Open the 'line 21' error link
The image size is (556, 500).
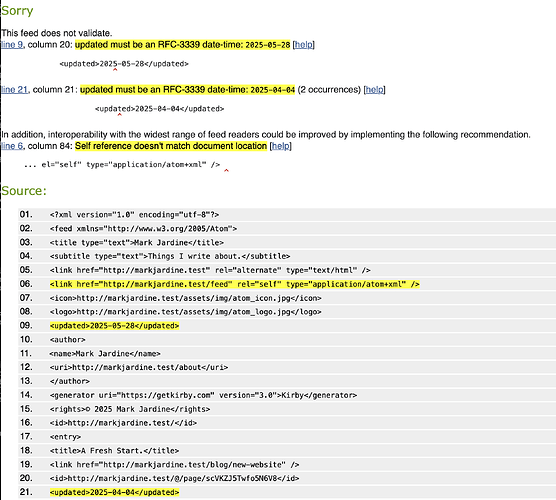click(x=15, y=90)
